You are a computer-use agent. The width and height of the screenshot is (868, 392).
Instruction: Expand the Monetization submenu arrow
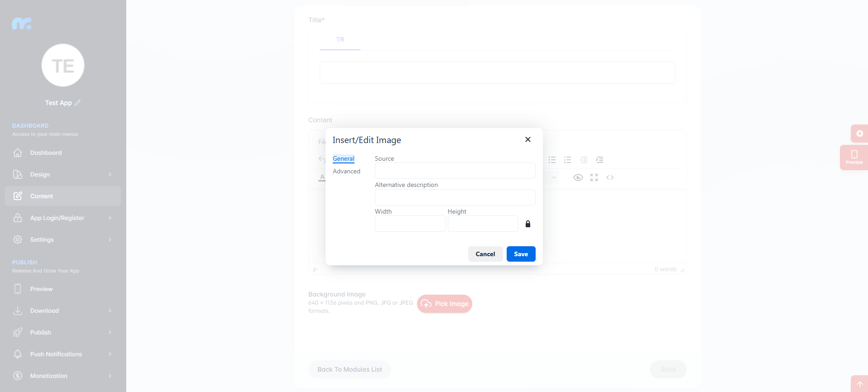coord(110,376)
